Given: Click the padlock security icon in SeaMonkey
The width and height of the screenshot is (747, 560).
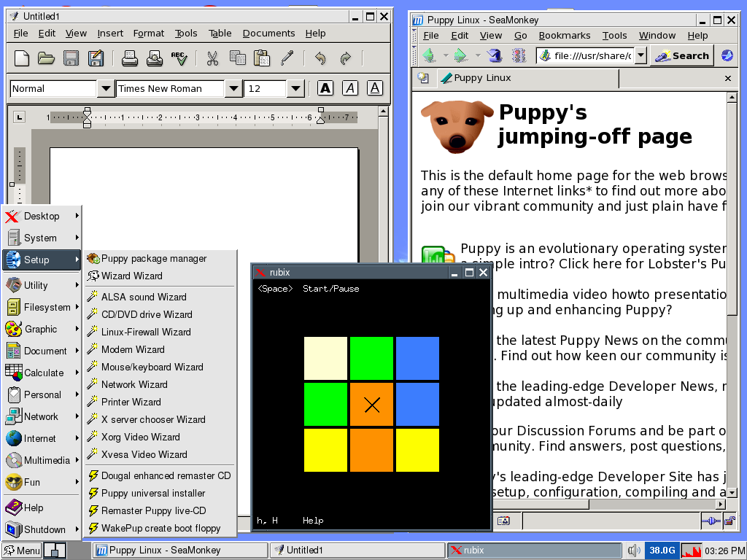Looking at the screenshot, I should (x=729, y=521).
